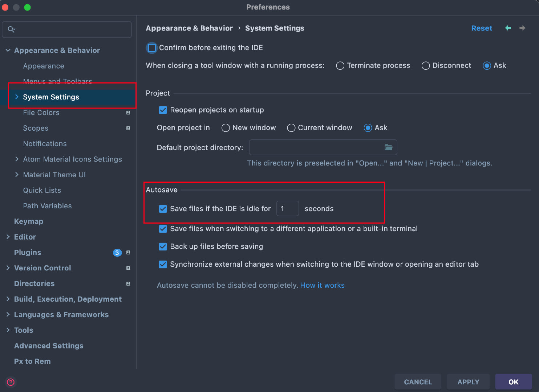Open the Plugins settings page
Viewport: 539px width, 392px height.
[x=28, y=253]
